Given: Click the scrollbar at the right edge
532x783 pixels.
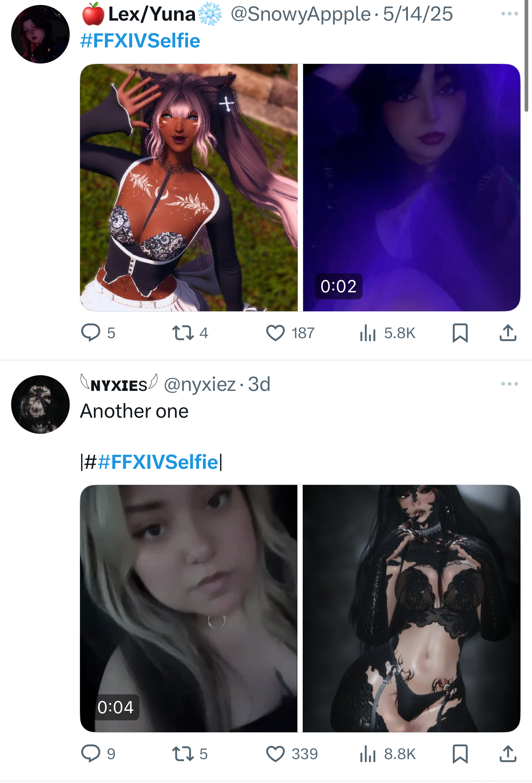Looking at the screenshot, I should pyautogui.click(x=527, y=56).
